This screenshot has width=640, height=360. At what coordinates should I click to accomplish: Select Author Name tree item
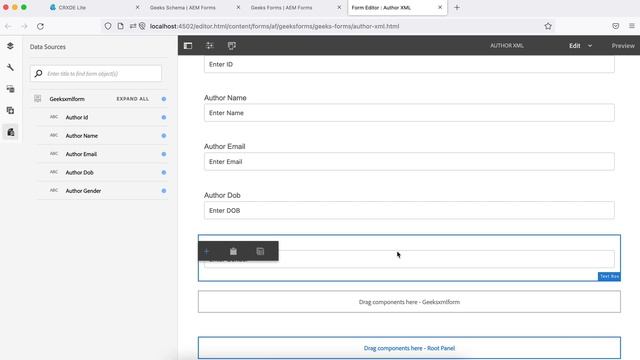tap(102, 136)
